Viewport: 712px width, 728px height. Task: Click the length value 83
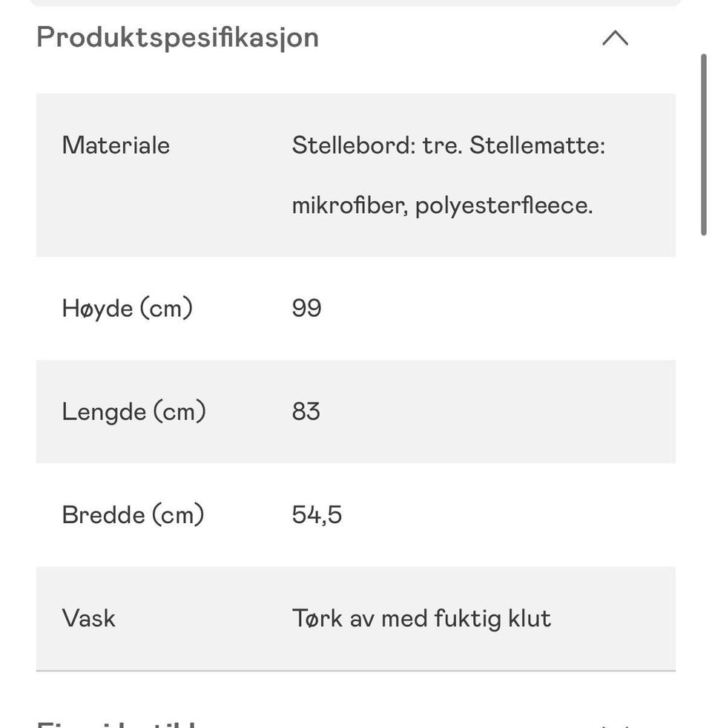306,411
